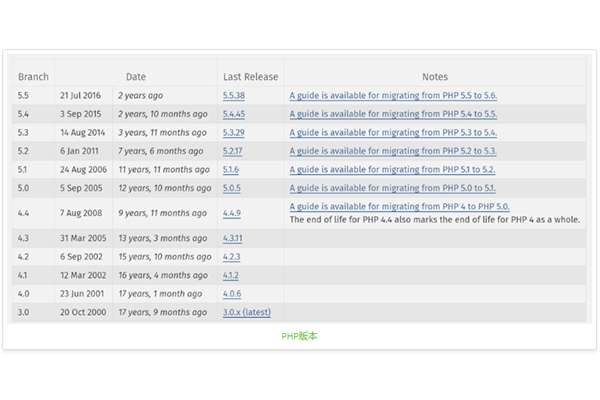Click the text '17 years, 9 months ago'
Viewport: 600px width, 400px height.
tap(163, 312)
